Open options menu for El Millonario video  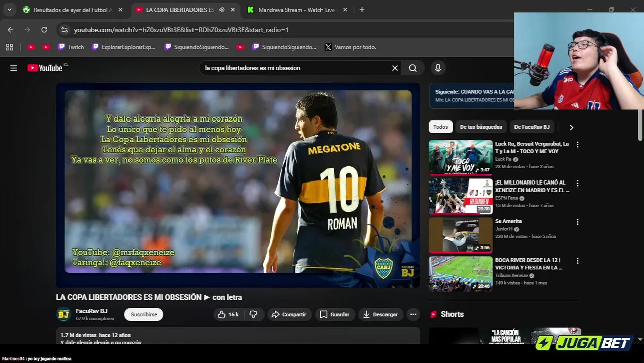tap(577, 183)
